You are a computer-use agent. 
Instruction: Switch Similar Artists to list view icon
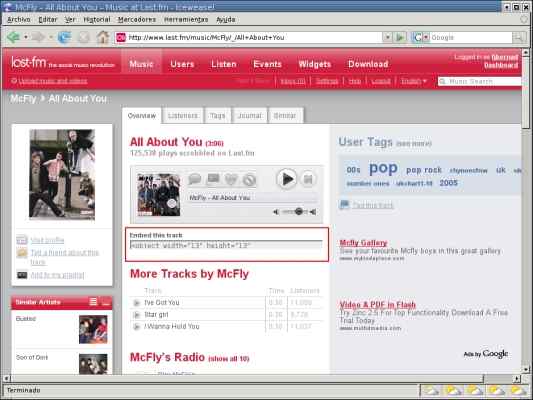93,302
